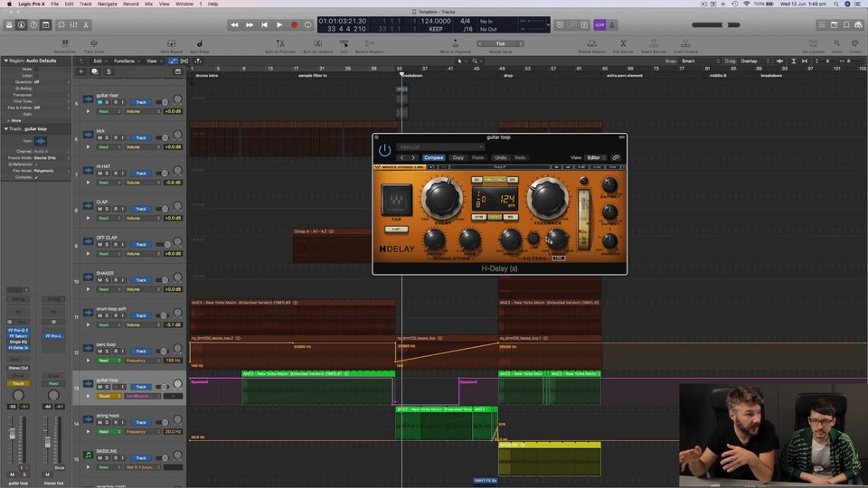
Task: Click the Fast Forward transport button
Action: 250,25
